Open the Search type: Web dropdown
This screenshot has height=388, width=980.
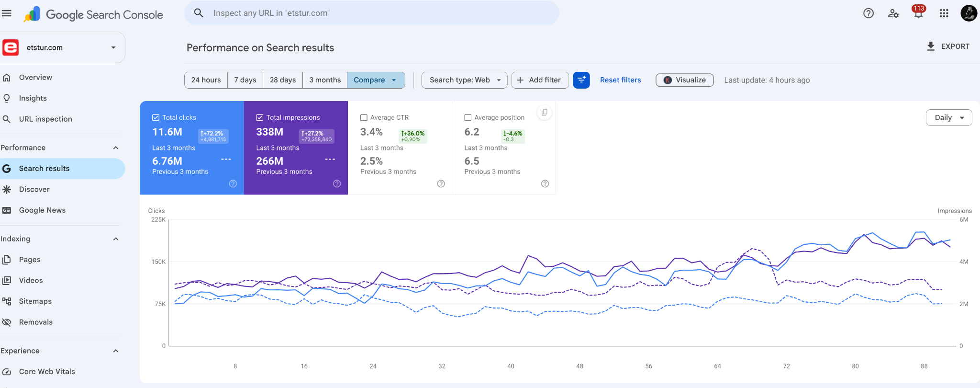click(464, 80)
